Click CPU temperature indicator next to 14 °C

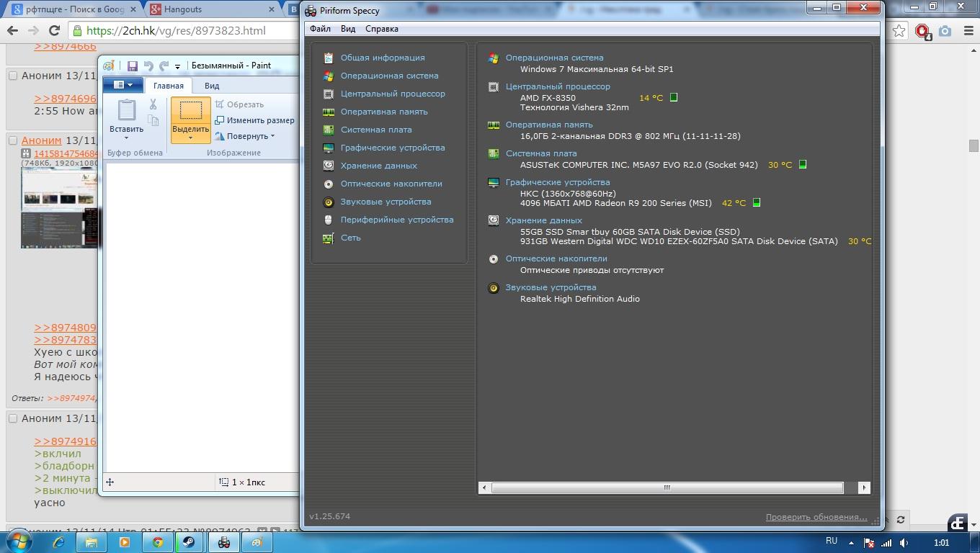click(674, 97)
